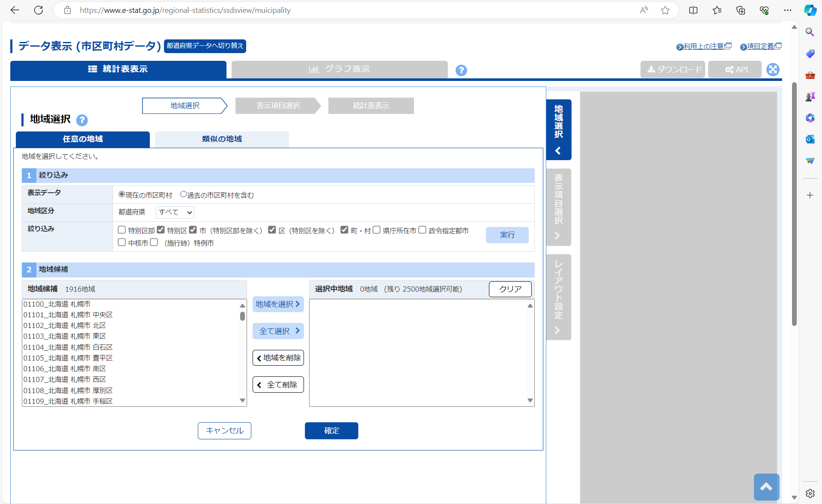Click the scroll-to-top arrow button

(766, 487)
